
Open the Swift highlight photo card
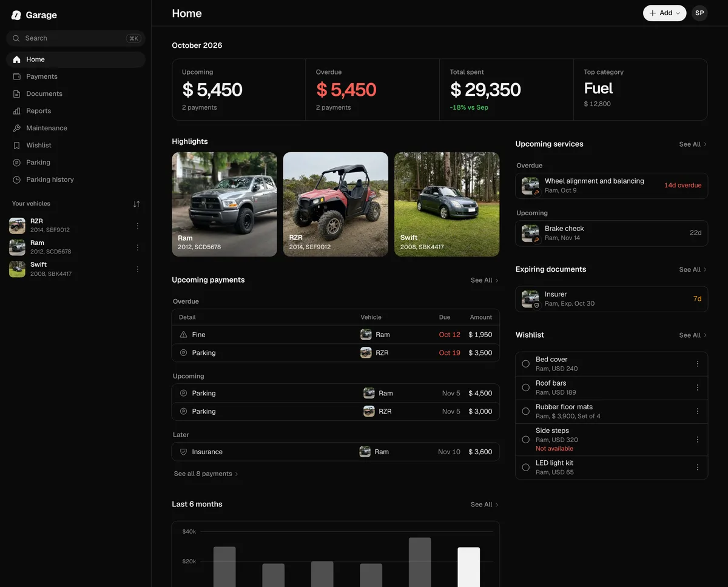447,204
